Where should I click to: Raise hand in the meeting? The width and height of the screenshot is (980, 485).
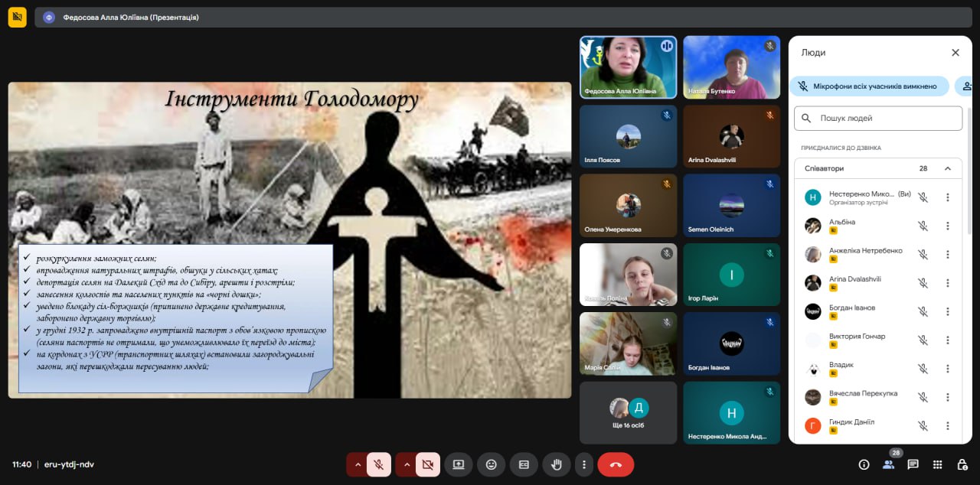tap(557, 464)
